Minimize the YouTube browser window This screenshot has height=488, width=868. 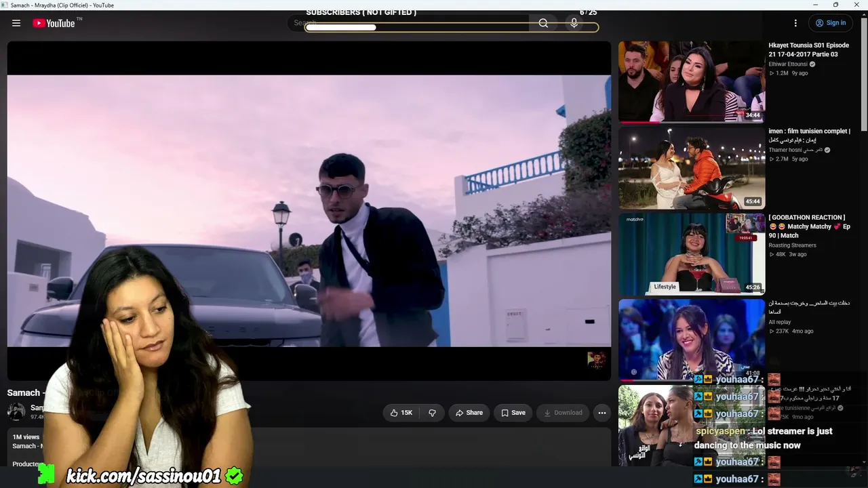815,5
